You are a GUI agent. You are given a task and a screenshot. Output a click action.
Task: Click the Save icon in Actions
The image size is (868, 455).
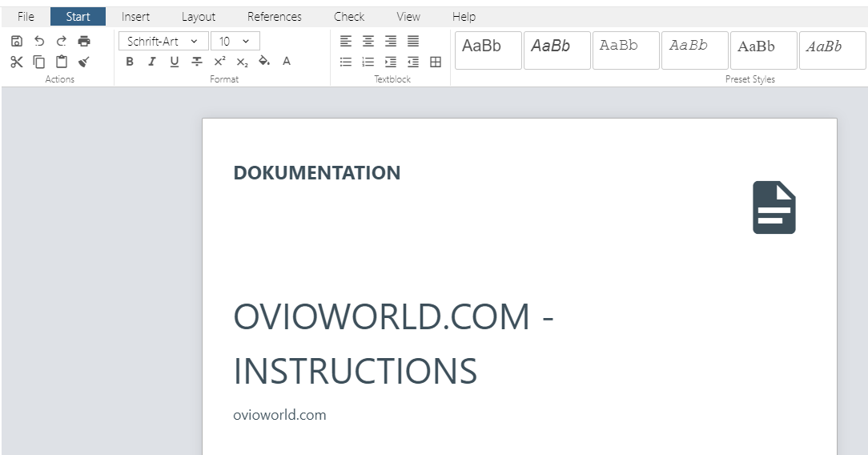17,41
